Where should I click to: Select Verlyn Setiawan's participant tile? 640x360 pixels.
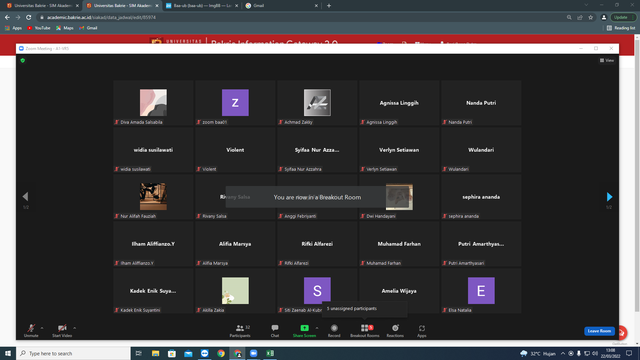(x=399, y=150)
